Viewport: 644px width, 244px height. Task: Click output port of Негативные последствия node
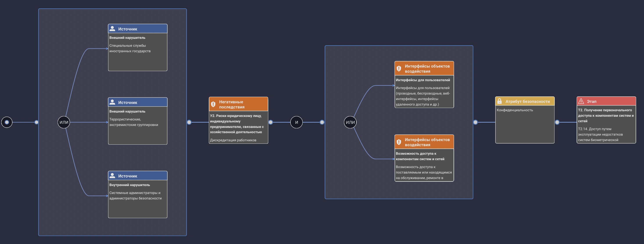270,122
